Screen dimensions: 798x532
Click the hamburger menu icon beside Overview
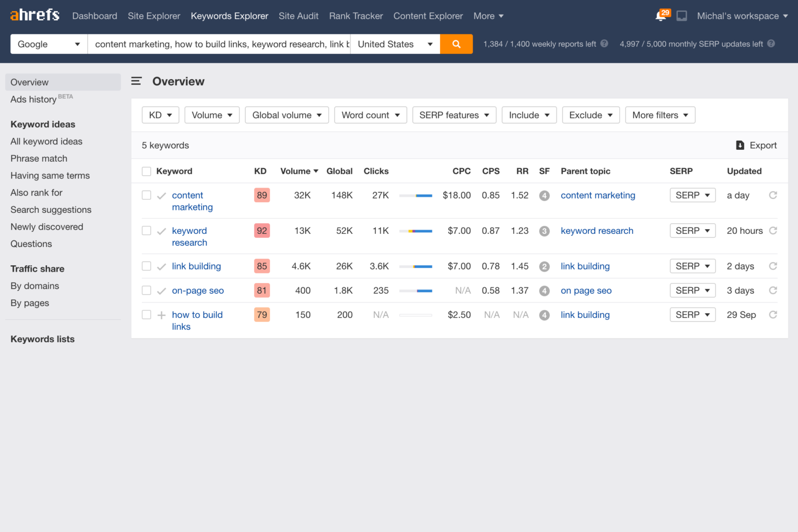(x=136, y=81)
